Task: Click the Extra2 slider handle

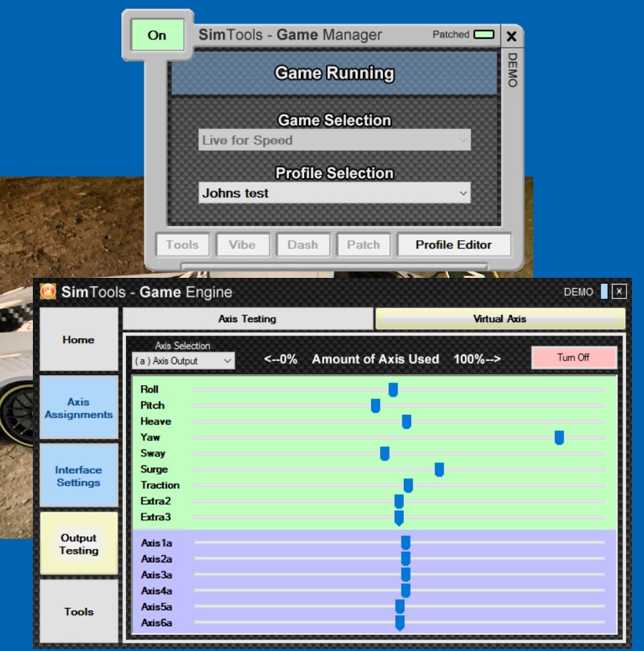Action: point(399,501)
